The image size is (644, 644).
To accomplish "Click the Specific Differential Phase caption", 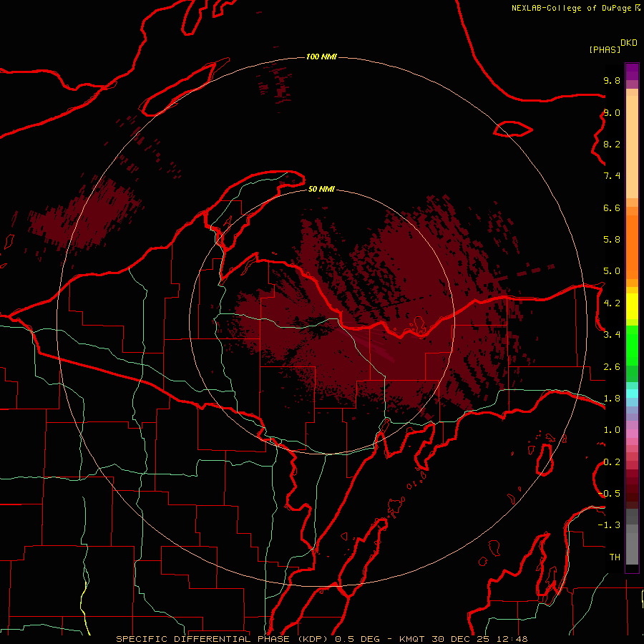I will click(x=322, y=639).
